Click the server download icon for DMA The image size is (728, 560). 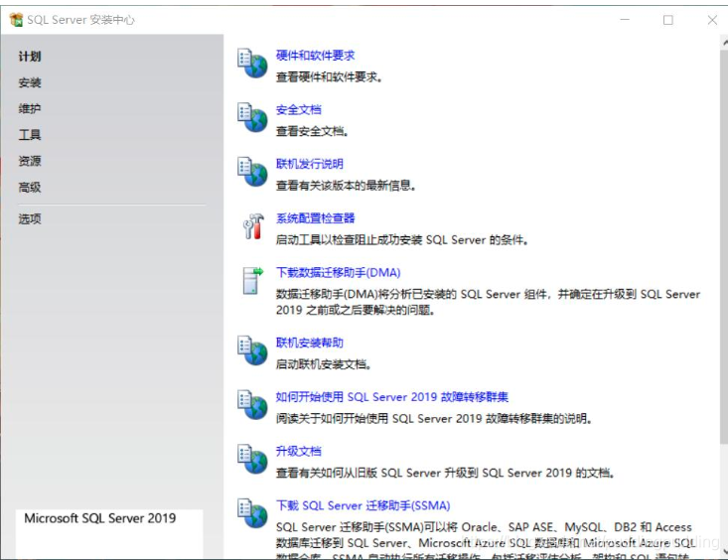tap(253, 280)
